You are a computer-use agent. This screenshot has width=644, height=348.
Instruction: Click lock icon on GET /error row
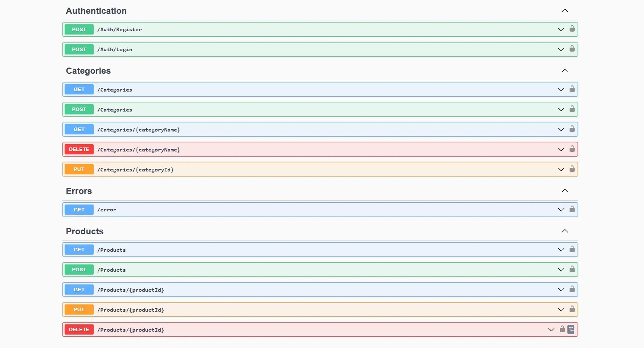point(572,209)
